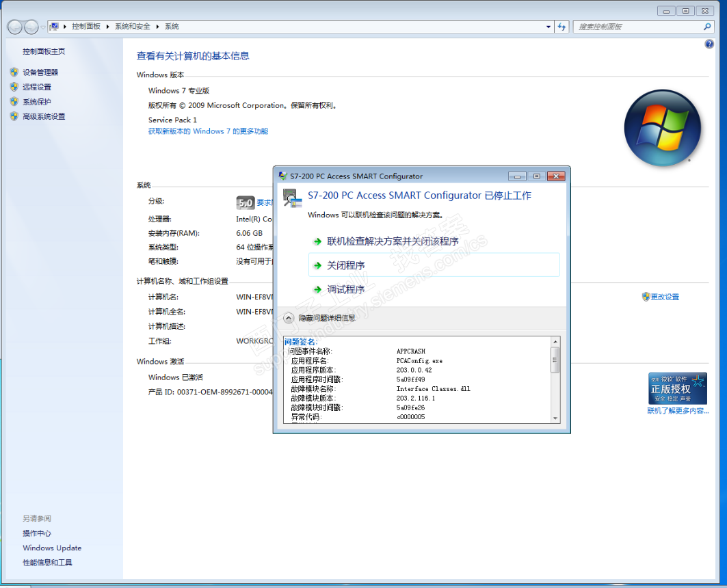This screenshot has height=588, width=727.
Task: Click the green arrow beside 关闭程序
Action: click(x=317, y=265)
